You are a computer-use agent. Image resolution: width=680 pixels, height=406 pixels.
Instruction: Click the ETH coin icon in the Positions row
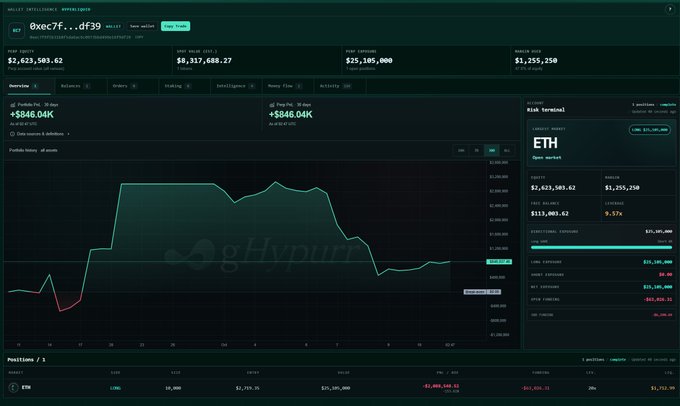pos(13,387)
